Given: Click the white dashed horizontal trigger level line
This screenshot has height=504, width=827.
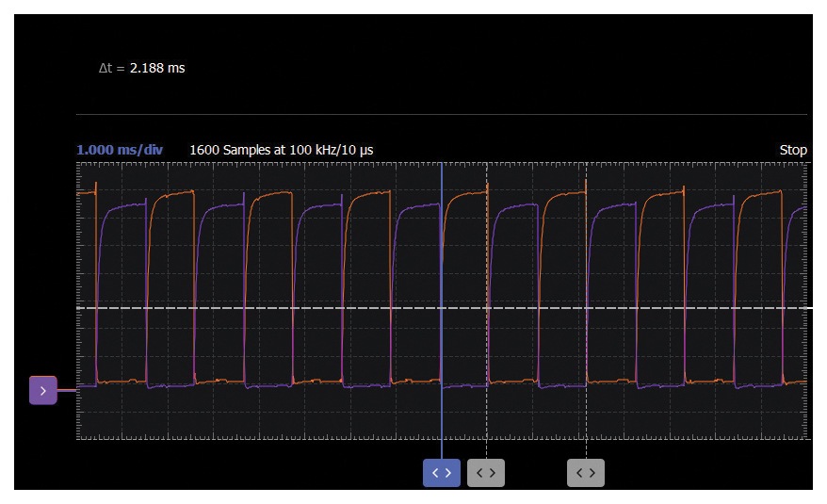Looking at the screenshot, I should (x=283, y=308).
